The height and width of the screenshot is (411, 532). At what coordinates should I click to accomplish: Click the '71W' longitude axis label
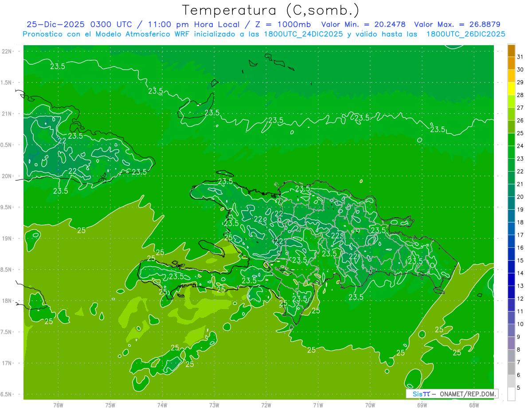pos(318,405)
